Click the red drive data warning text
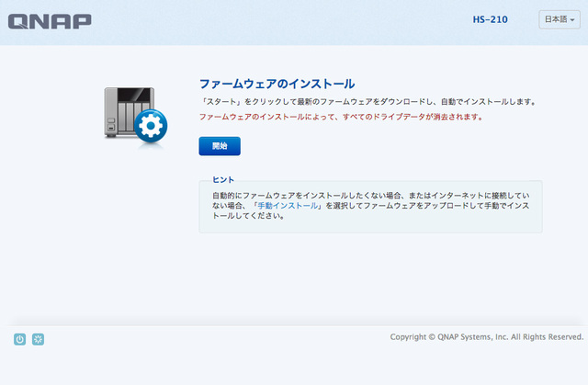588x385 pixels. pyautogui.click(x=340, y=118)
